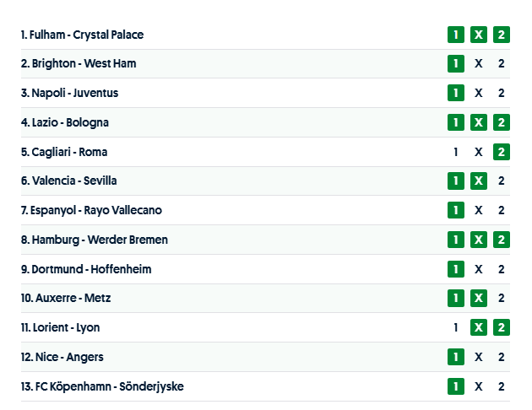Deselect 2 for Lazio - Bologna
The width and height of the screenshot is (532, 410).
pos(502,122)
